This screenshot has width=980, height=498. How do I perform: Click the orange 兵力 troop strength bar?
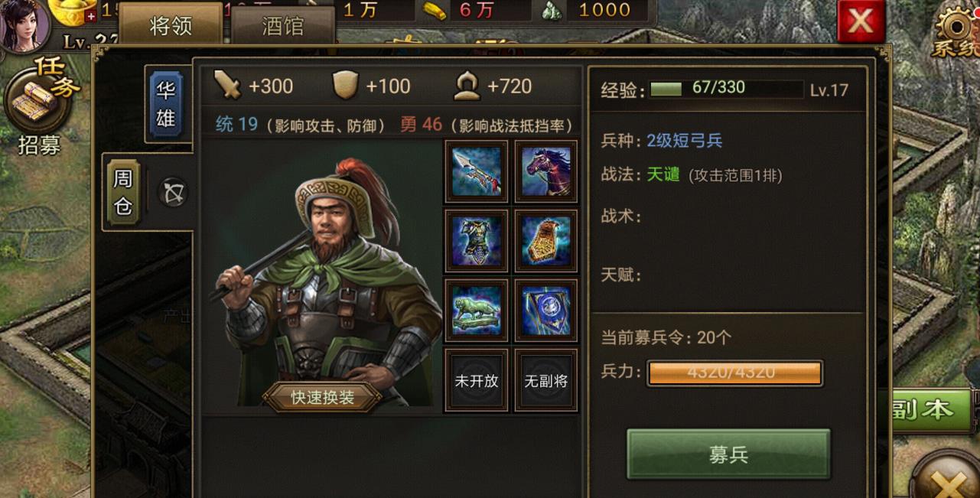point(734,373)
